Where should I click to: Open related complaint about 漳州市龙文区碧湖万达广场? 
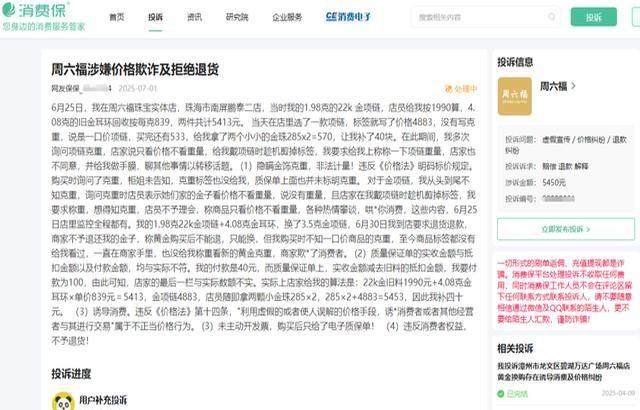pos(563,371)
